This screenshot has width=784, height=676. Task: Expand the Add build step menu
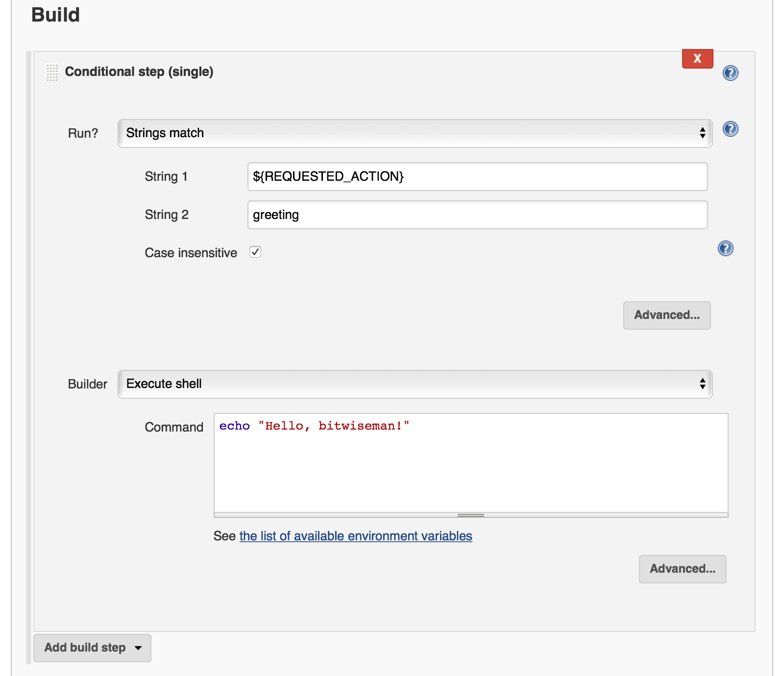coord(92,648)
